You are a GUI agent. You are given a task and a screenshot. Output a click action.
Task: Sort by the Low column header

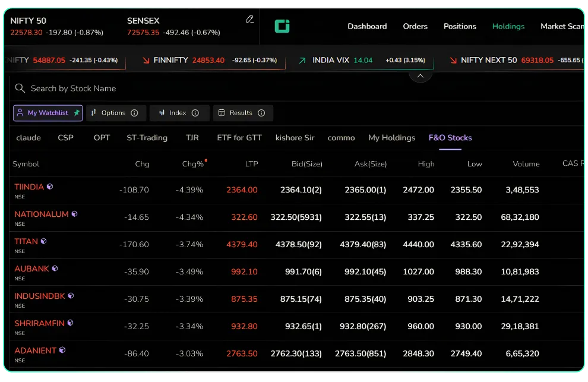click(475, 164)
